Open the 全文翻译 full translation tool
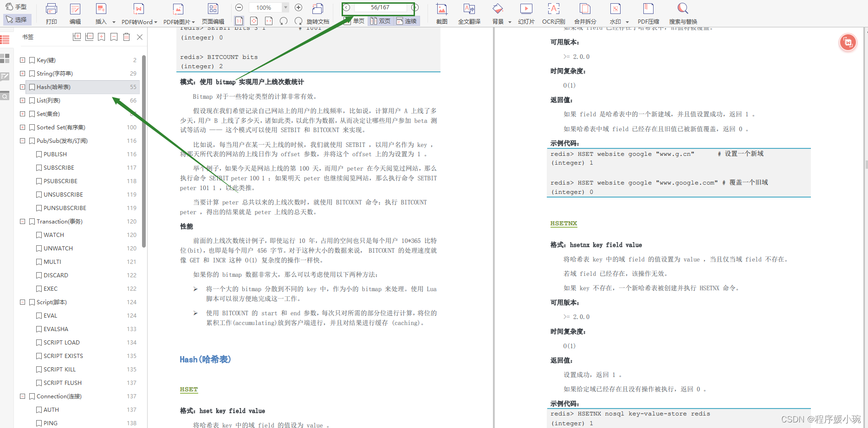Image resolution: width=868 pixels, height=428 pixels. point(469,13)
